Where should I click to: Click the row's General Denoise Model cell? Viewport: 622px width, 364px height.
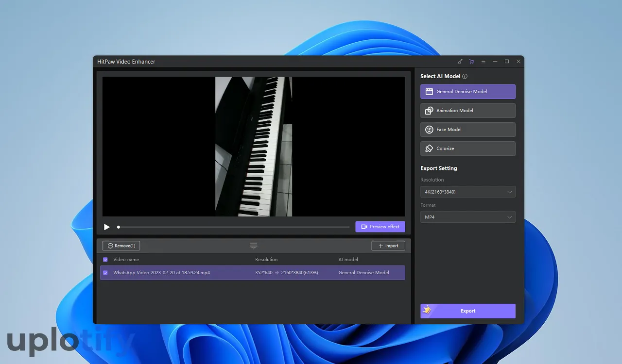pos(363,273)
